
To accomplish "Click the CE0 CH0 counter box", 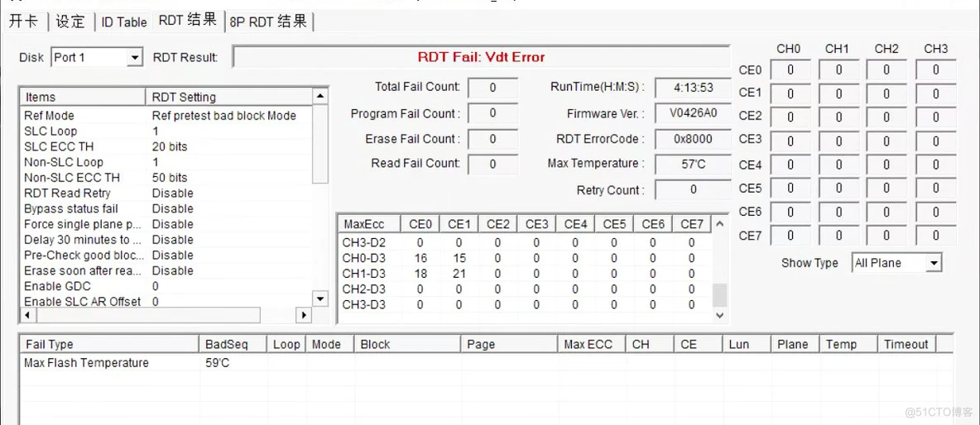I will pos(790,70).
